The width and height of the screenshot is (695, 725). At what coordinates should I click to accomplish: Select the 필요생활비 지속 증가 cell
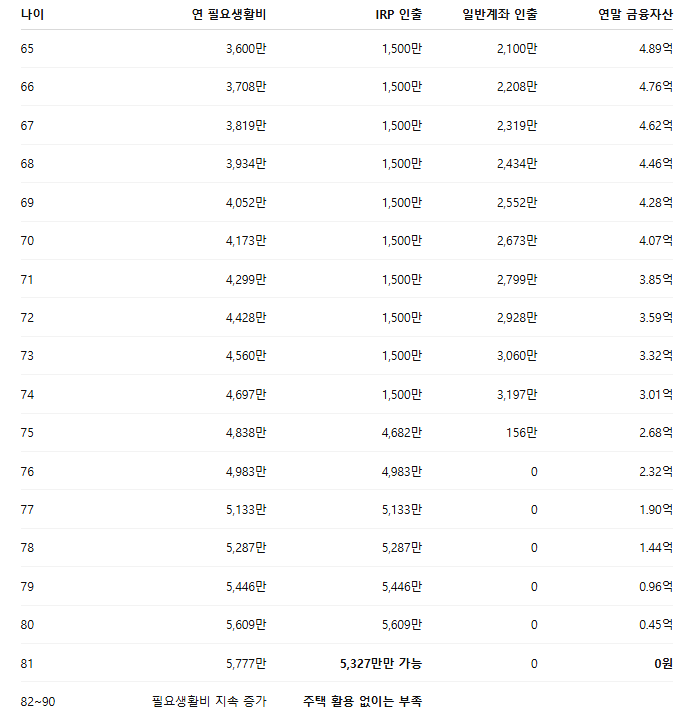(209, 701)
